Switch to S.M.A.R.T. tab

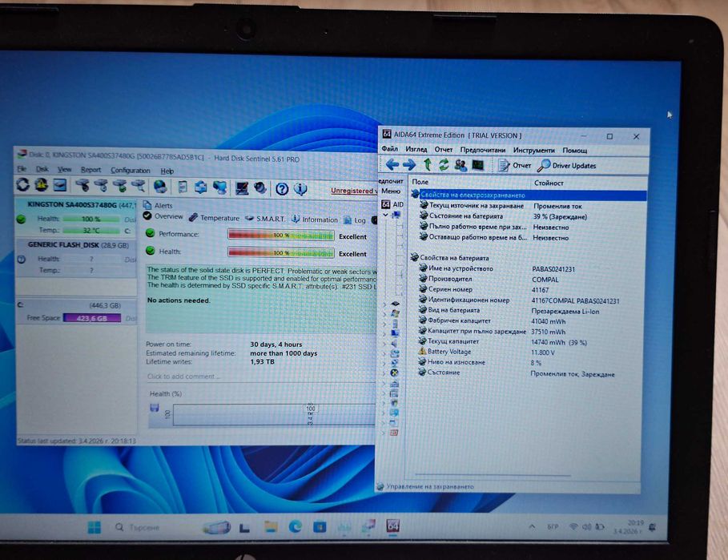point(265,219)
